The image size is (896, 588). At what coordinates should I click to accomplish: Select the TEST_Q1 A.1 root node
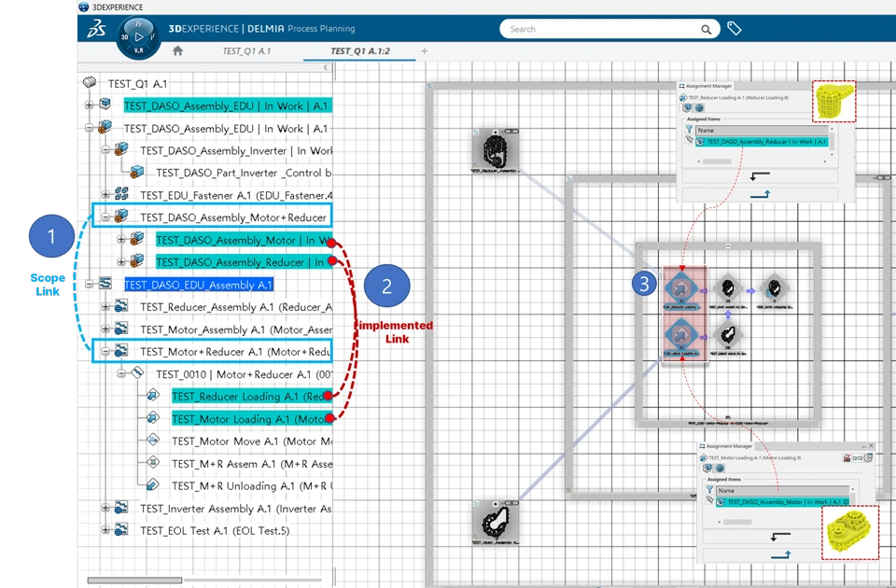coord(138,83)
